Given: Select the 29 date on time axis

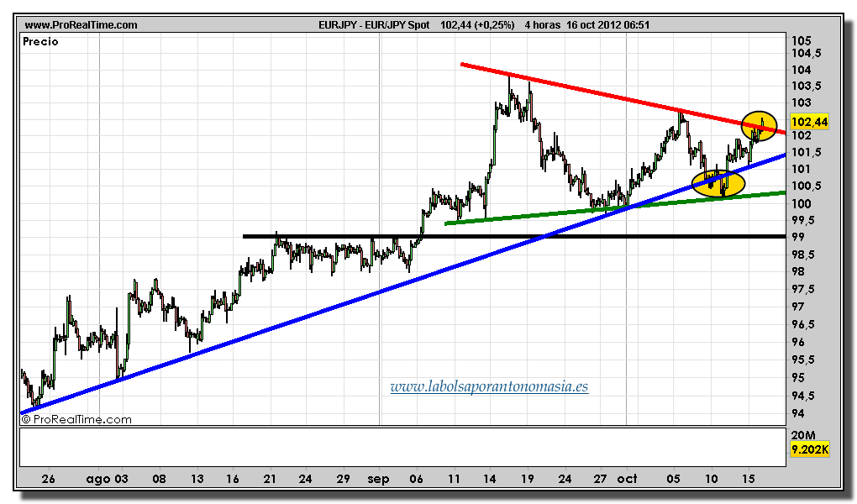Looking at the screenshot, I should pos(343,479).
